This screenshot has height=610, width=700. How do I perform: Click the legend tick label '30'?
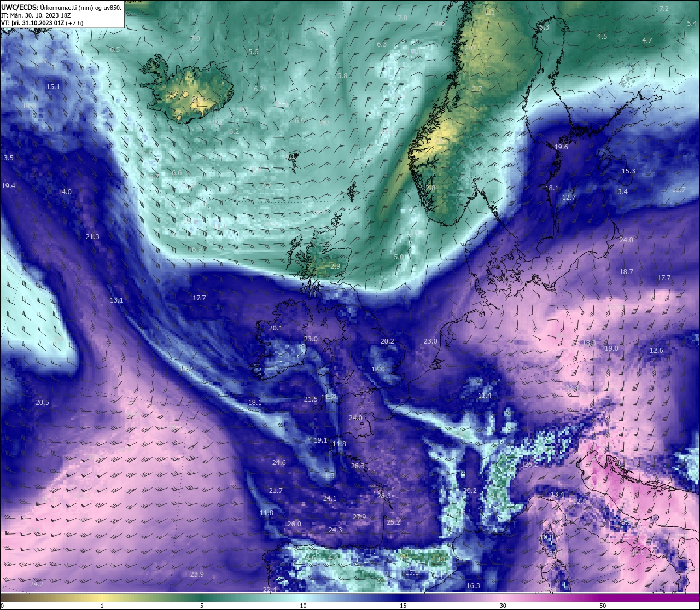[x=503, y=606]
